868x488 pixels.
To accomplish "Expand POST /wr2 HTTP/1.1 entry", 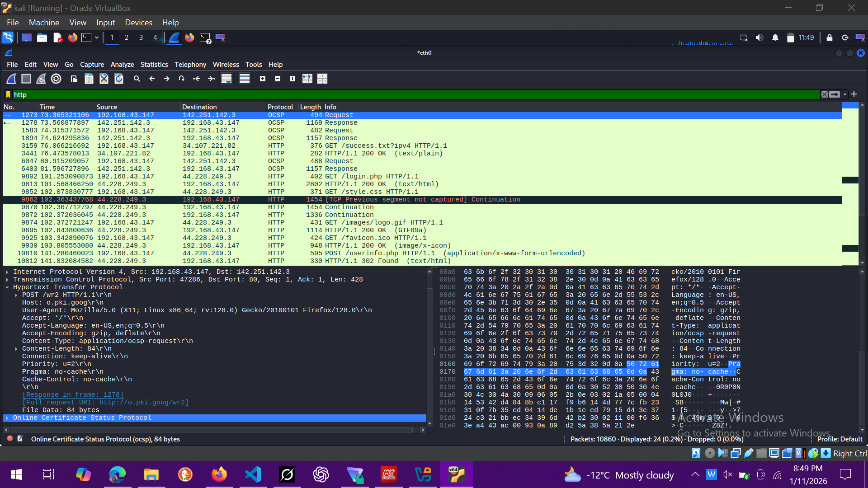I will tap(16, 295).
